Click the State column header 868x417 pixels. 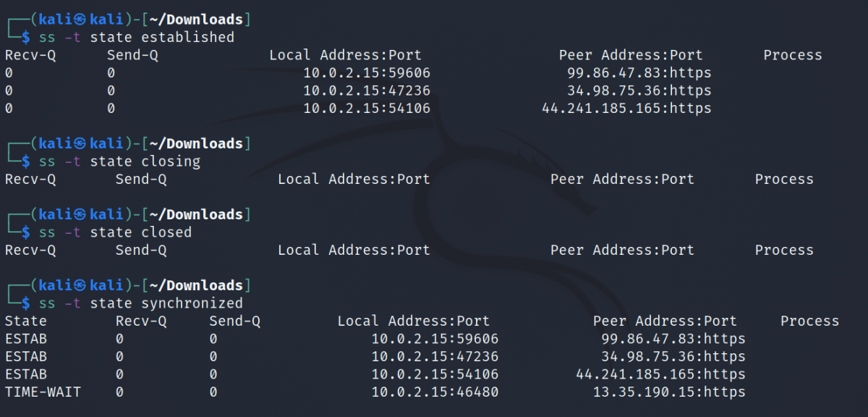pos(25,321)
